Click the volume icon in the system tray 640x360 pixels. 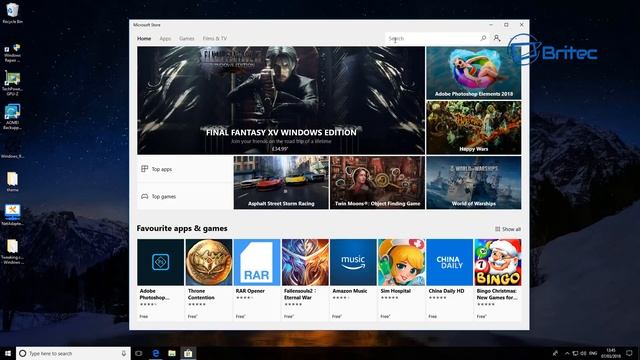[x=583, y=353]
